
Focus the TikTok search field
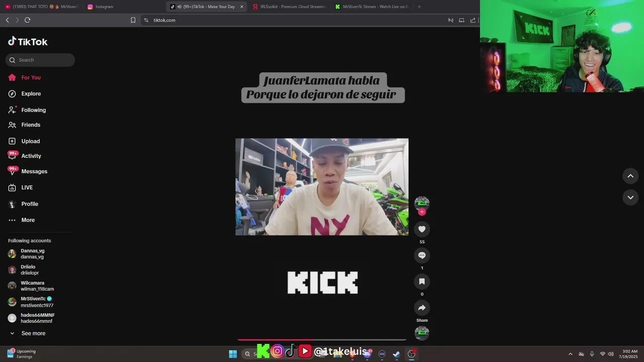pyautogui.click(x=40, y=60)
